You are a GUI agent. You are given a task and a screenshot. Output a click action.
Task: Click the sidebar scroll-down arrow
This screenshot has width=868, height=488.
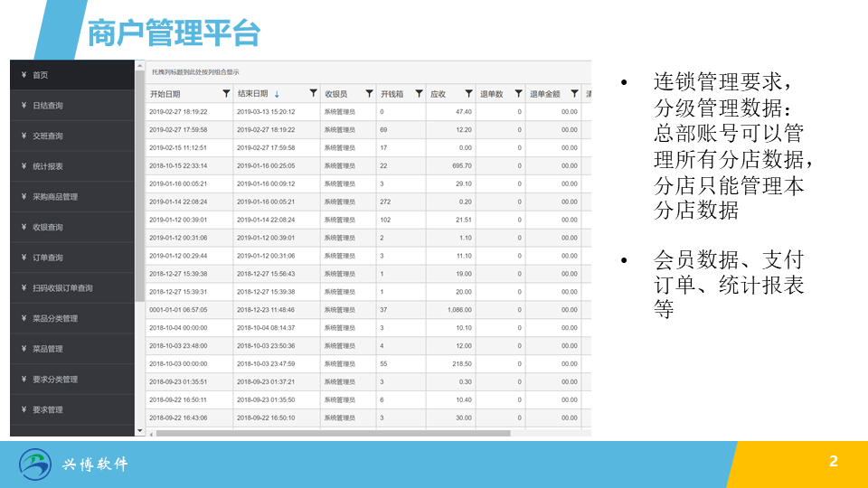140,430
